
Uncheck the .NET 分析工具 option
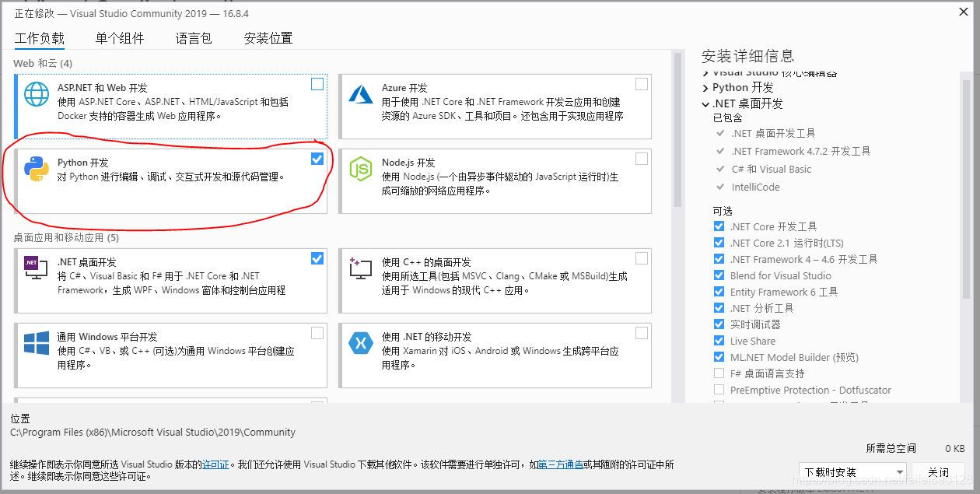719,308
